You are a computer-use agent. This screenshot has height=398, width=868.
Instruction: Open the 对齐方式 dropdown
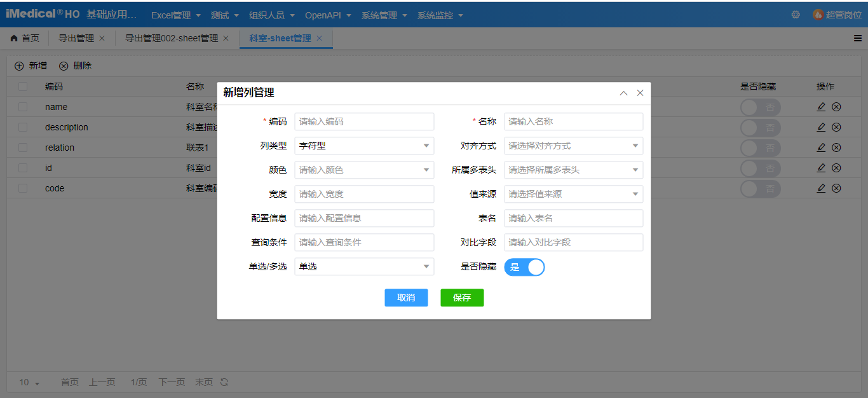tap(573, 146)
